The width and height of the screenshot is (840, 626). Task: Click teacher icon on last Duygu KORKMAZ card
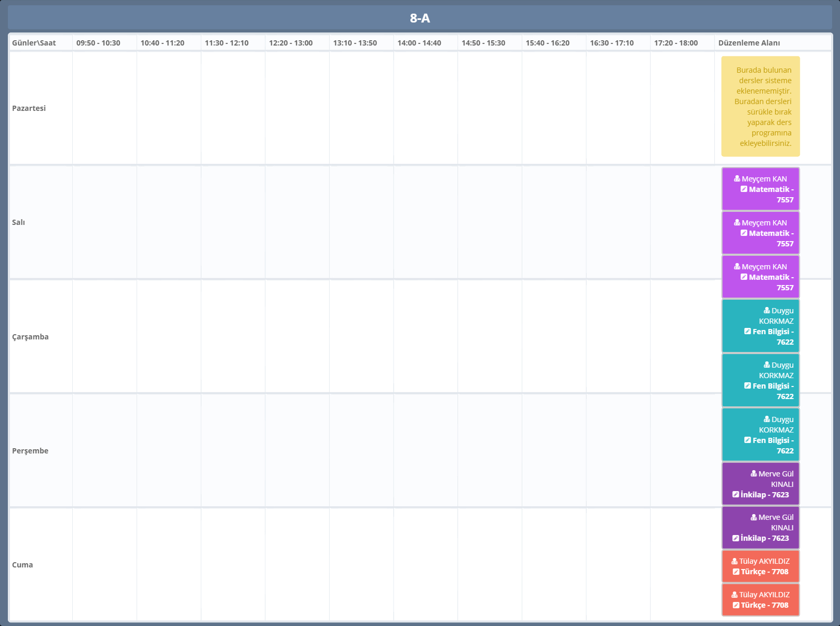pyautogui.click(x=767, y=419)
